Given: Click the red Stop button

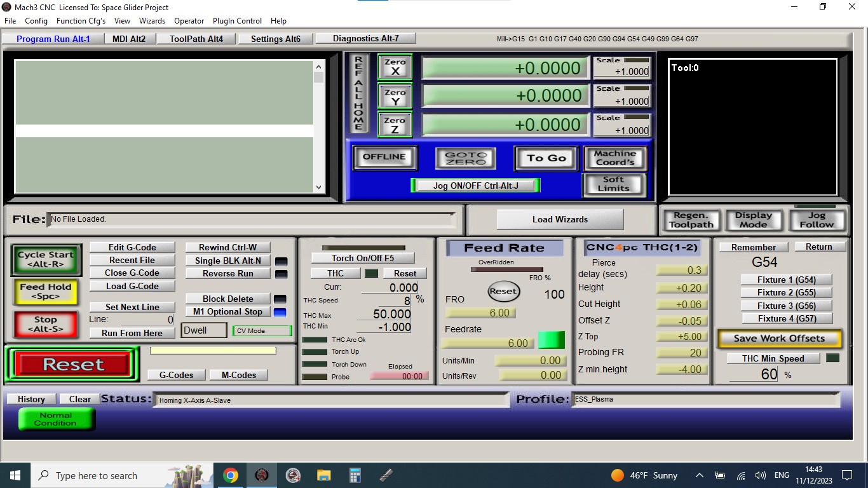Looking at the screenshot, I should (x=46, y=324).
